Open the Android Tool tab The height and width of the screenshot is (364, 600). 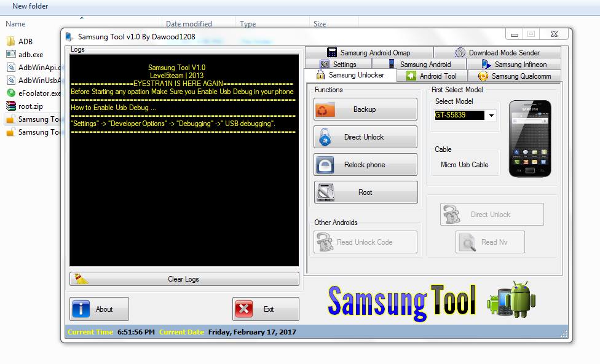coord(432,76)
